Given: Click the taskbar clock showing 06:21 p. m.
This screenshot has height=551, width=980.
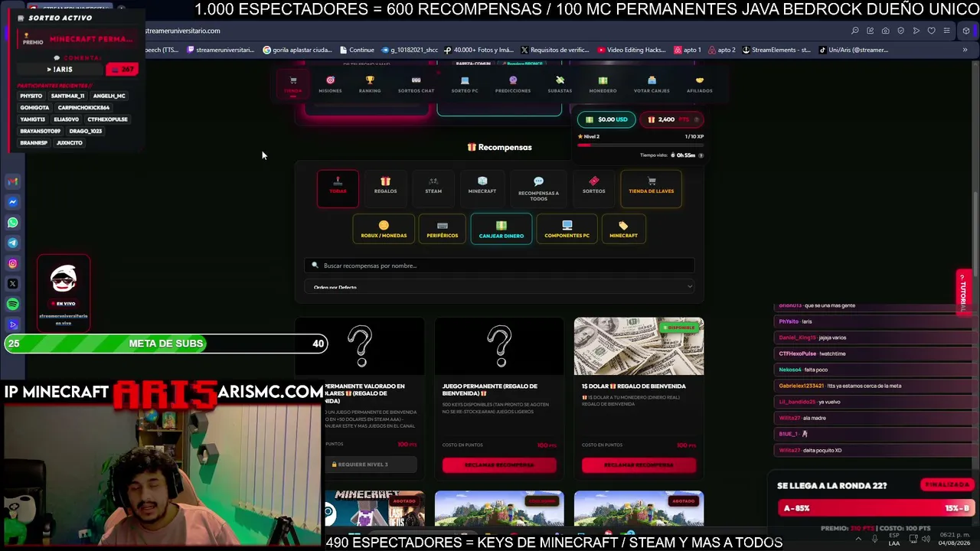Looking at the screenshot, I should [x=954, y=539].
